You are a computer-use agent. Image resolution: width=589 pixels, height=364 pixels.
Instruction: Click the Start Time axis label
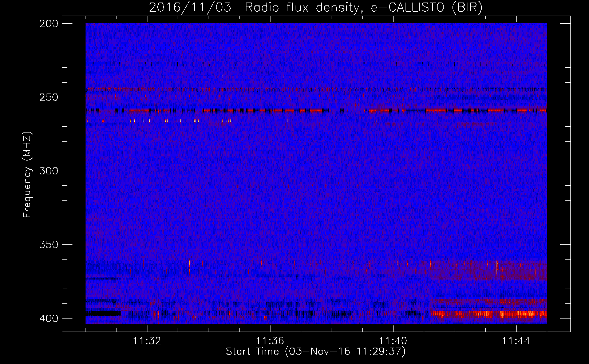pos(316,352)
